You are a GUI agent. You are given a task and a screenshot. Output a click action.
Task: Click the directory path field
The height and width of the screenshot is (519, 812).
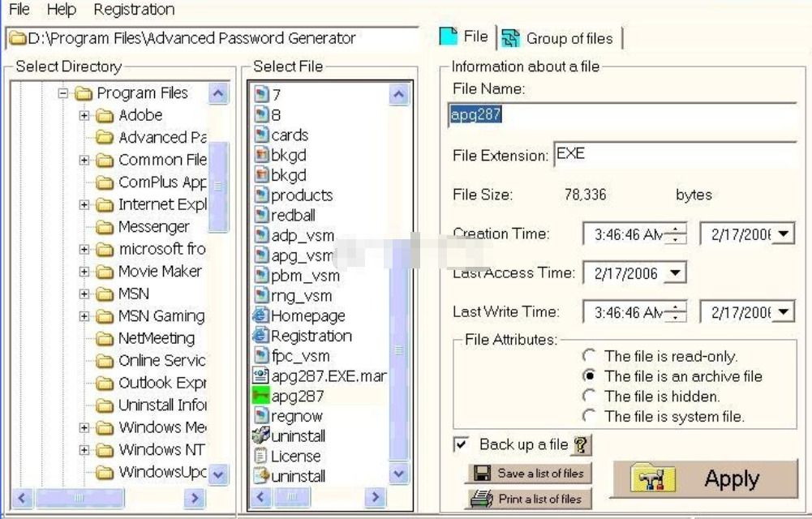pyautogui.click(x=213, y=38)
